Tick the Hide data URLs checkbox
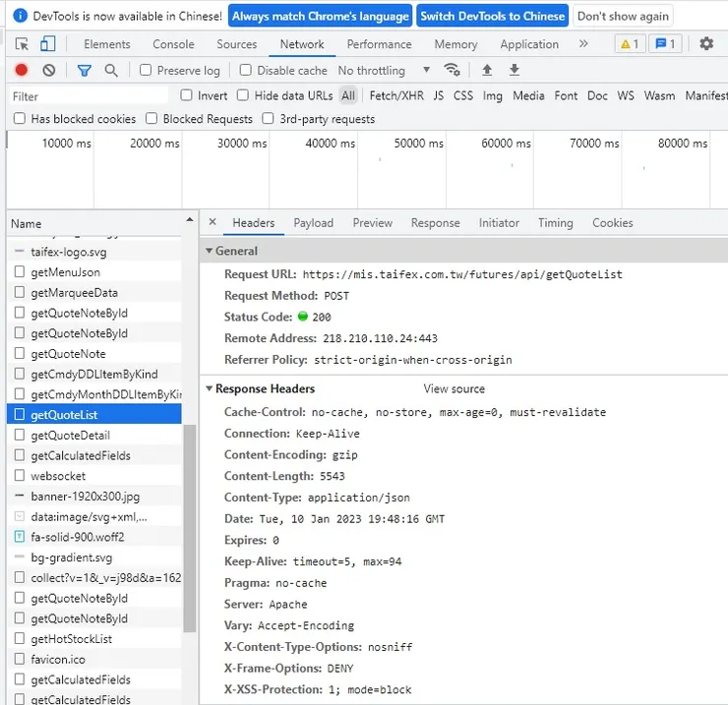 243,95
